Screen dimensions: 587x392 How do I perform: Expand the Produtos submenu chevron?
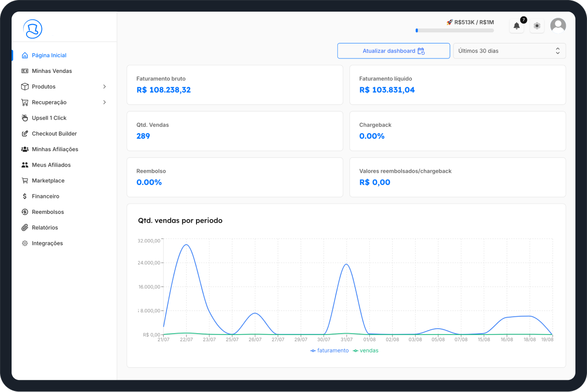click(104, 87)
